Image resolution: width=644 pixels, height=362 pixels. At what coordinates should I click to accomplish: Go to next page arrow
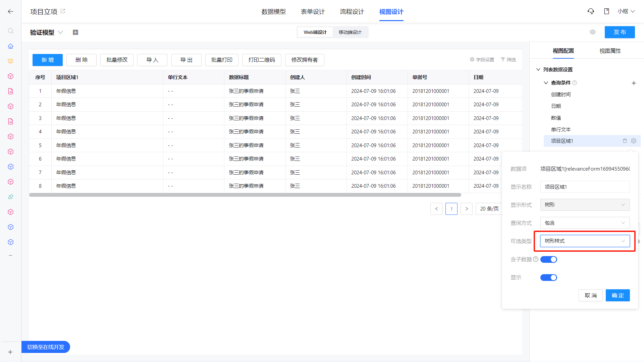(467, 209)
